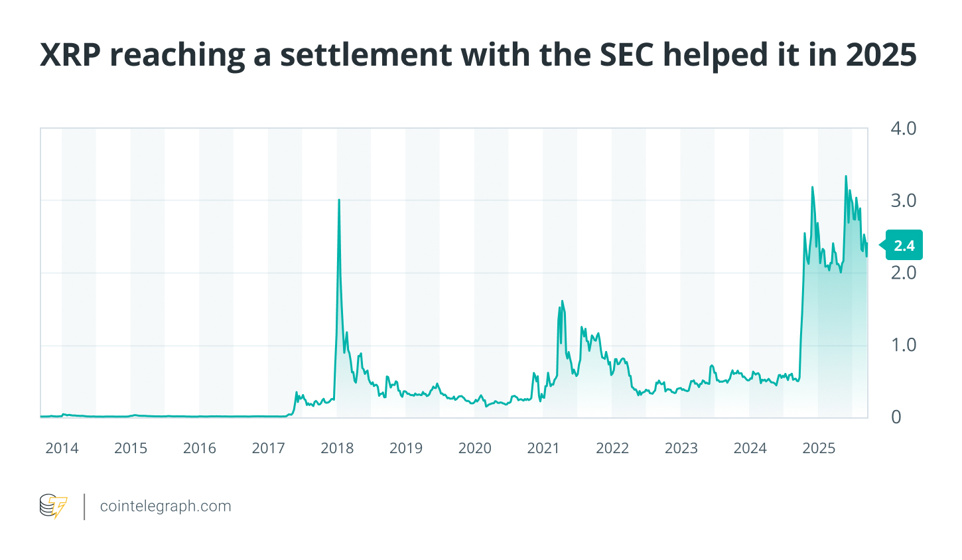Click the Cointelegraph coin logo icon
Image resolution: width=962 pixels, height=560 pixels.
(54, 506)
